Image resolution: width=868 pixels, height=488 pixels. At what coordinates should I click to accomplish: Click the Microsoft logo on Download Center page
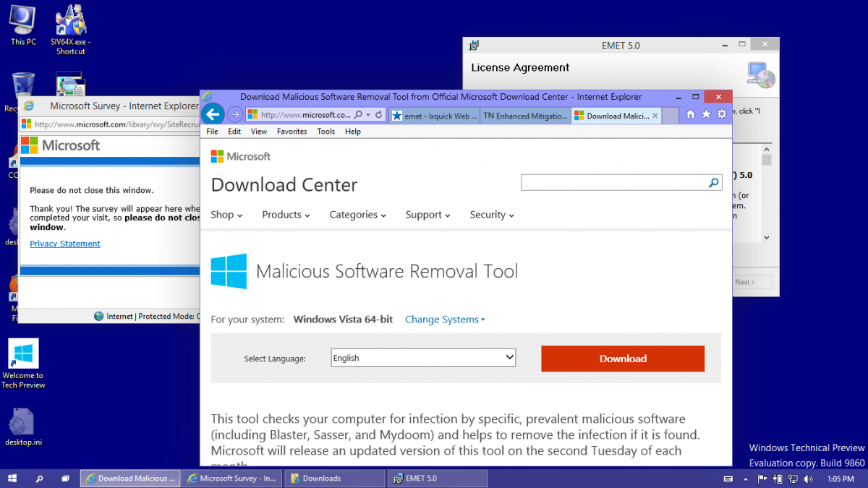(x=241, y=156)
